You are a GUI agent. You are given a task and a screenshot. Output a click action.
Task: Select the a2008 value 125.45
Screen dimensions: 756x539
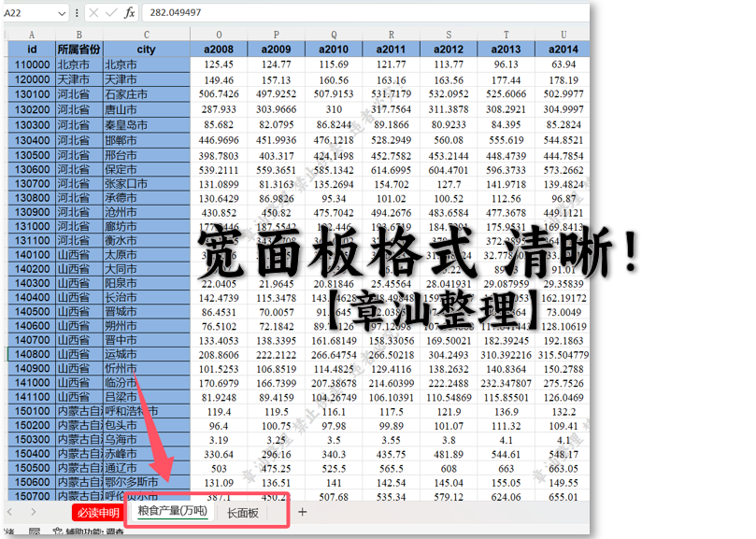tap(219, 64)
